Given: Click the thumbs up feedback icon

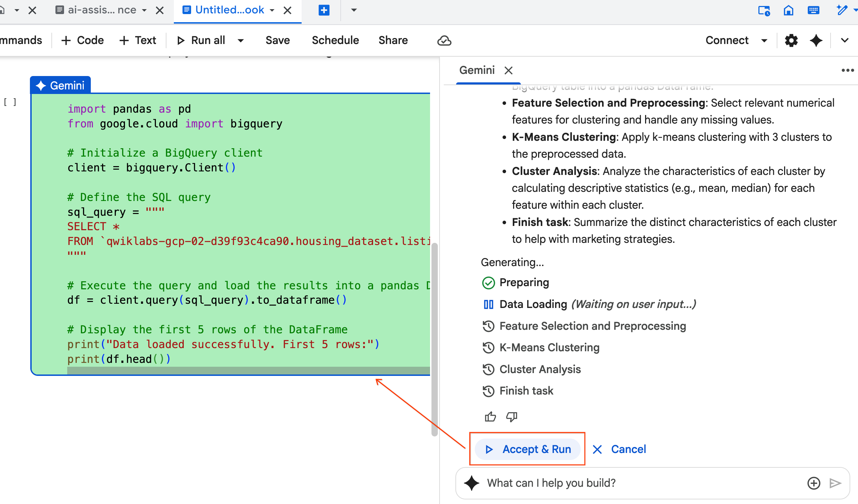Looking at the screenshot, I should click(490, 417).
